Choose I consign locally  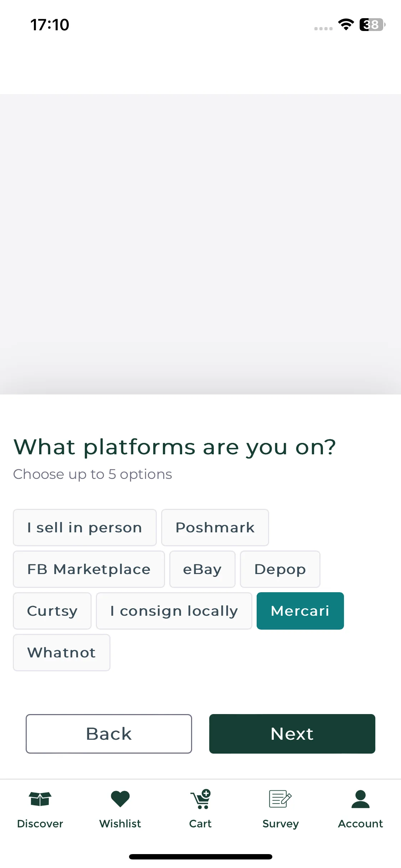tap(174, 611)
